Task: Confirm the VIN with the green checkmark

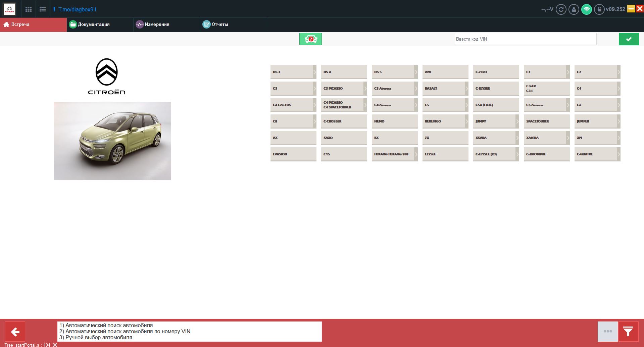Action: pos(629,39)
